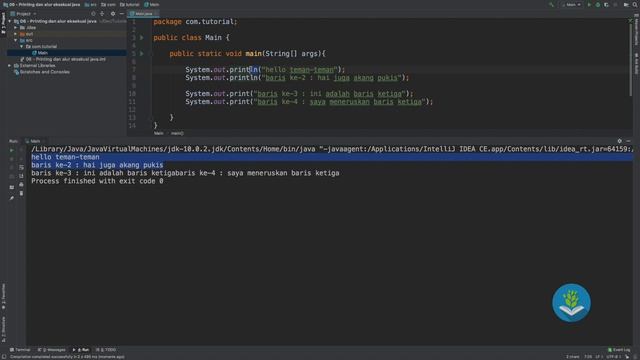Toggle soft-wrap icon in Run console
Viewport: 640px width, 360px height.
click(21, 167)
